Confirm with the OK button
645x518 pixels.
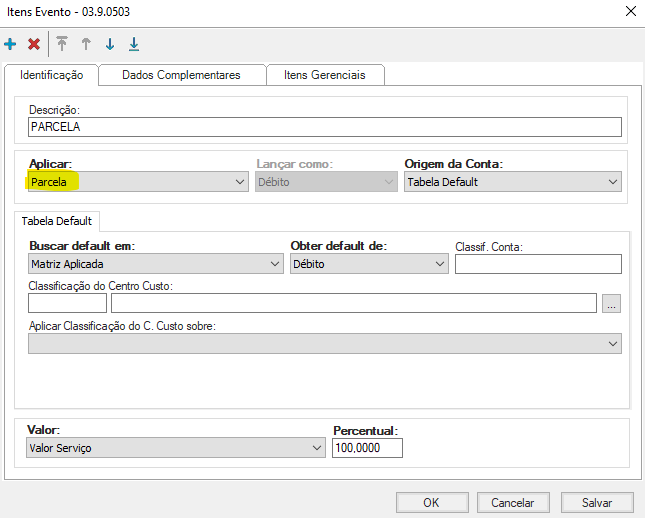pos(432,502)
